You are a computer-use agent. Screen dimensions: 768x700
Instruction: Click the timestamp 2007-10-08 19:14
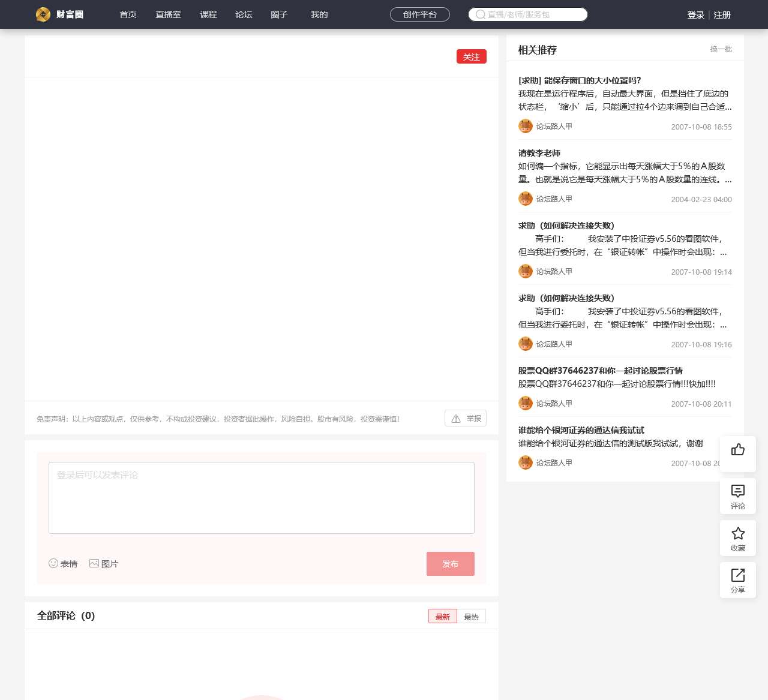(701, 272)
